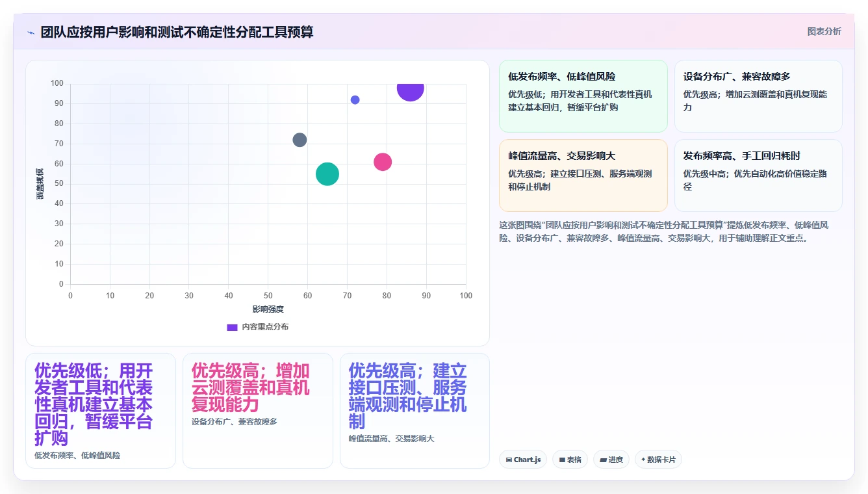Click x-axis tick value 50
This screenshot has width=868, height=494.
pyautogui.click(x=268, y=296)
